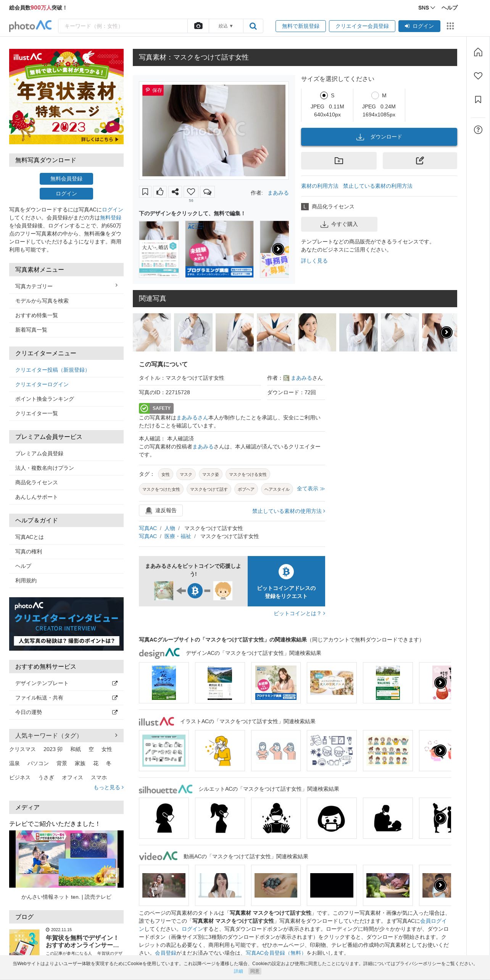
Task: Click the マスク姿 tag
Action: [211, 474]
